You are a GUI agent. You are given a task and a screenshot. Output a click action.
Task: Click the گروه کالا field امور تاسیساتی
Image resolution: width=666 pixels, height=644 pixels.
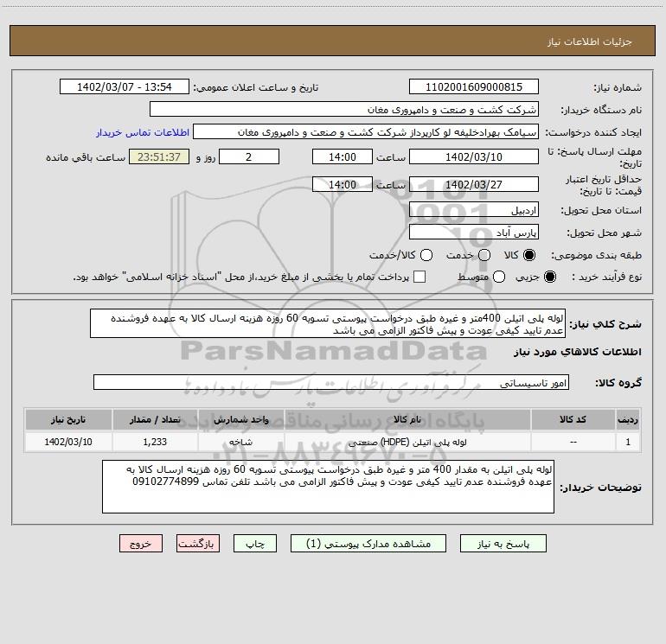coord(331,382)
